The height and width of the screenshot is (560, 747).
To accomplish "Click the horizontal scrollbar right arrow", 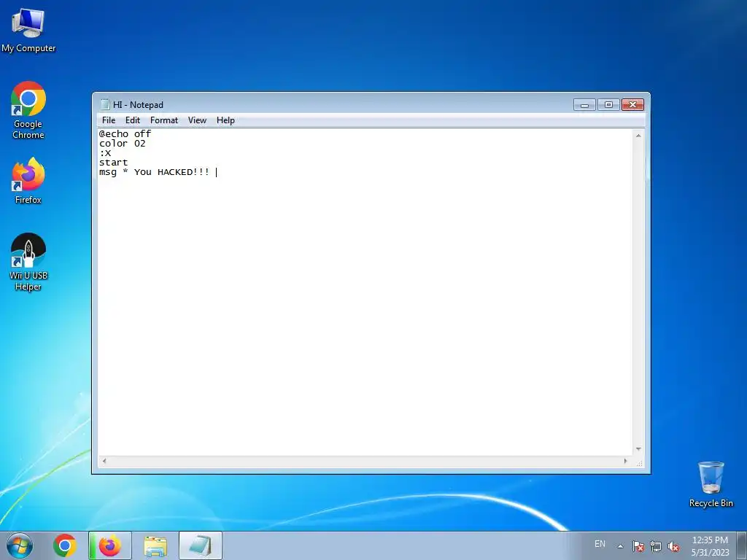I will pos(625,461).
